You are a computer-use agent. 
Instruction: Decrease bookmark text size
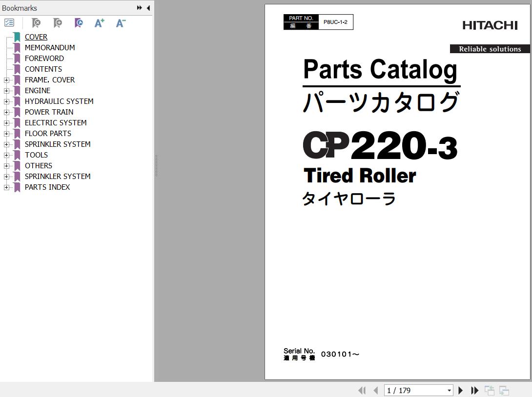tap(121, 23)
